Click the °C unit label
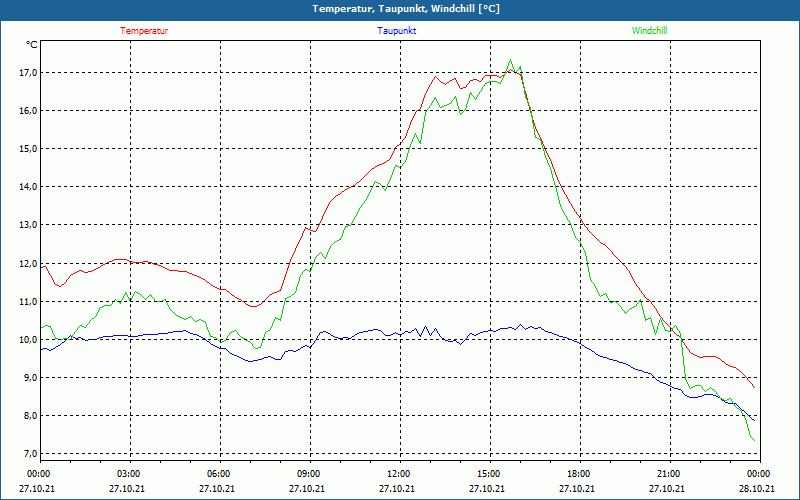Viewport: 800px width, 500px height. (x=32, y=45)
